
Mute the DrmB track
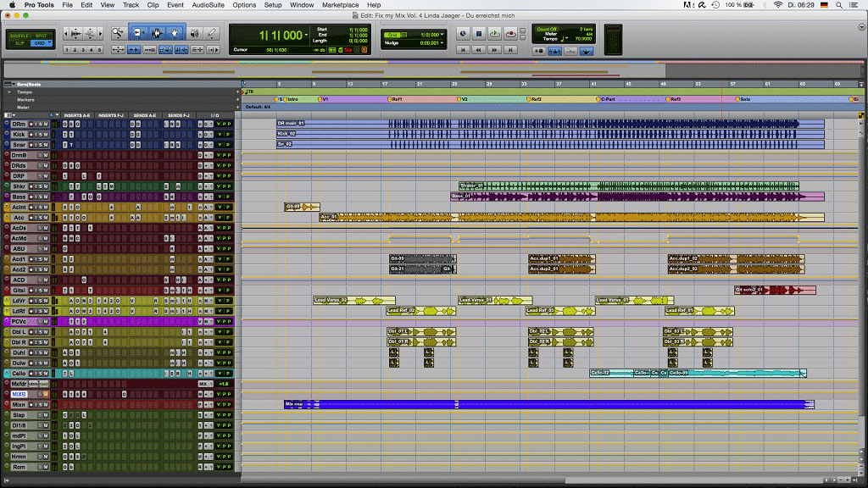[46, 156]
